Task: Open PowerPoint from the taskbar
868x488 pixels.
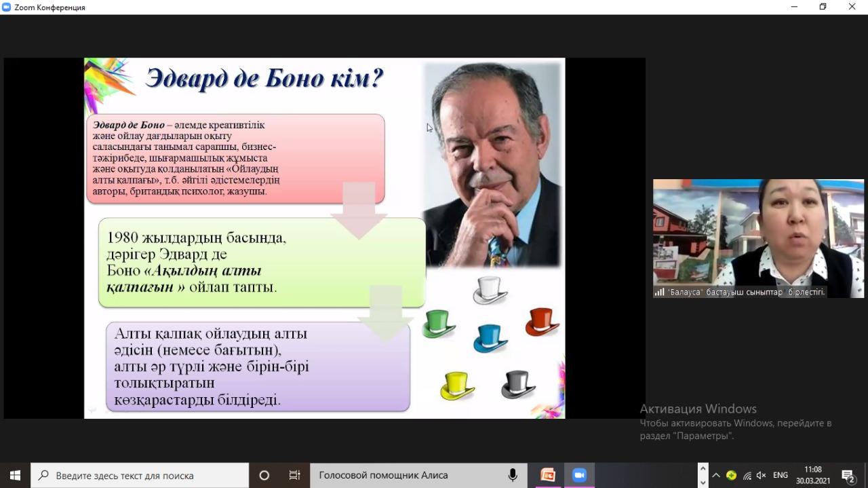Action: (x=547, y=475)
